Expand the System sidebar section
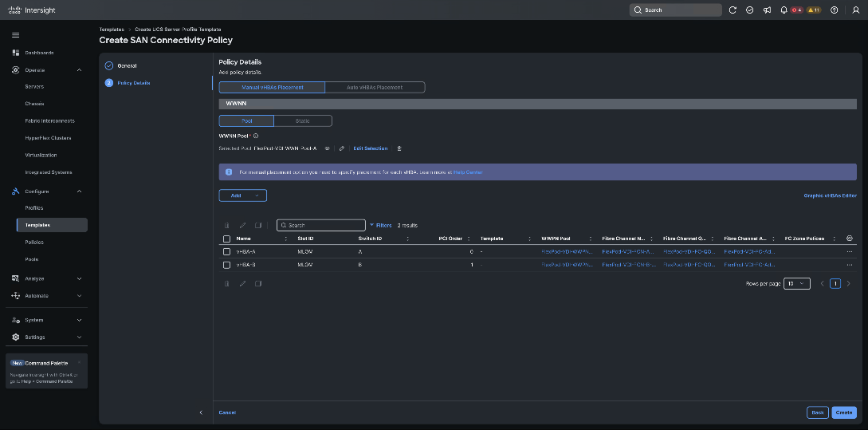 click(79, 320)
